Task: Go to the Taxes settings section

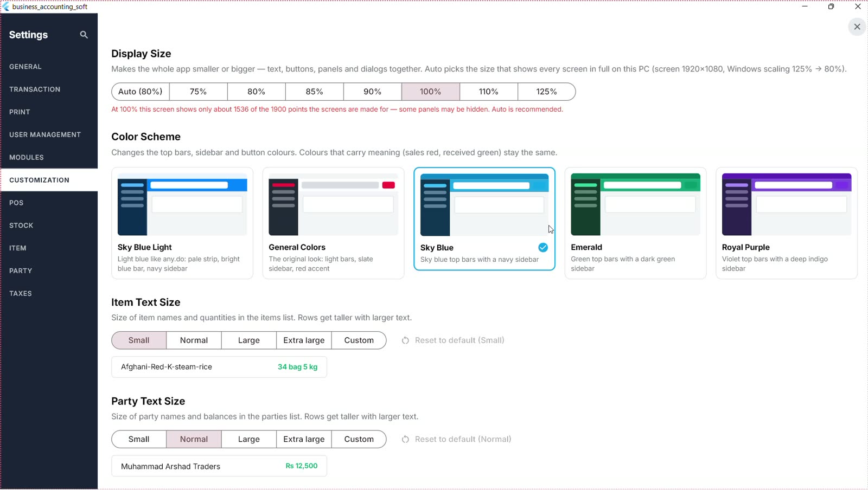Action: coord(49,293)
